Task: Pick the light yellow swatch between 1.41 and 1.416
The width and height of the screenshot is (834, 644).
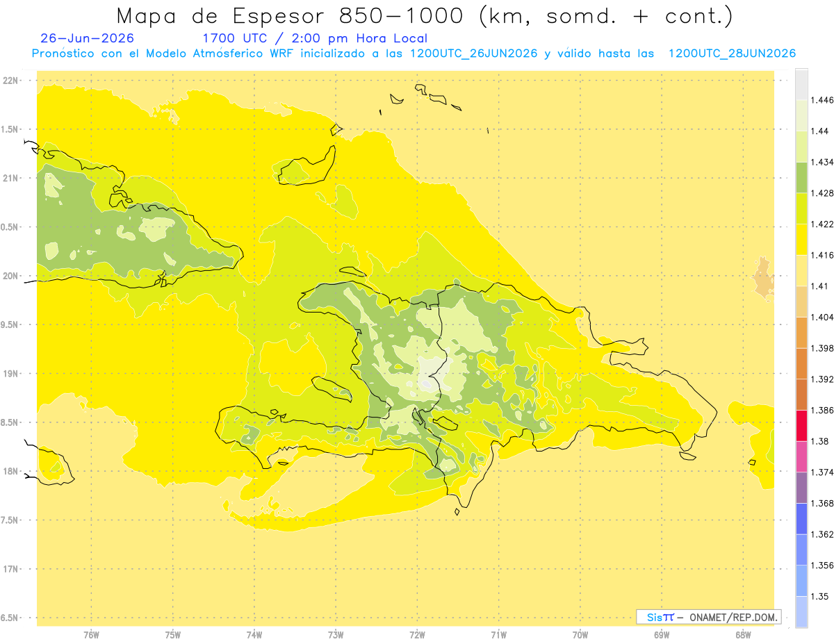Action: [801, 270]
